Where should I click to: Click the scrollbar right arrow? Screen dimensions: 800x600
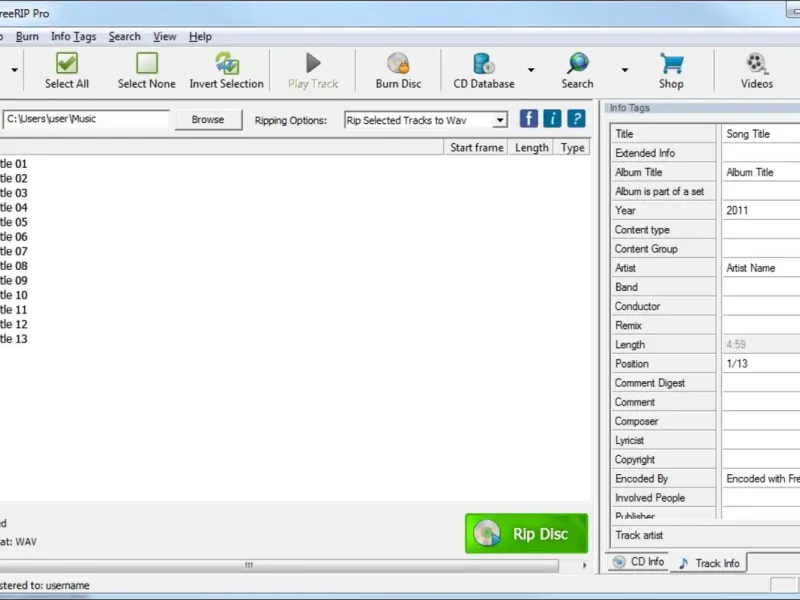coord(585,565)
